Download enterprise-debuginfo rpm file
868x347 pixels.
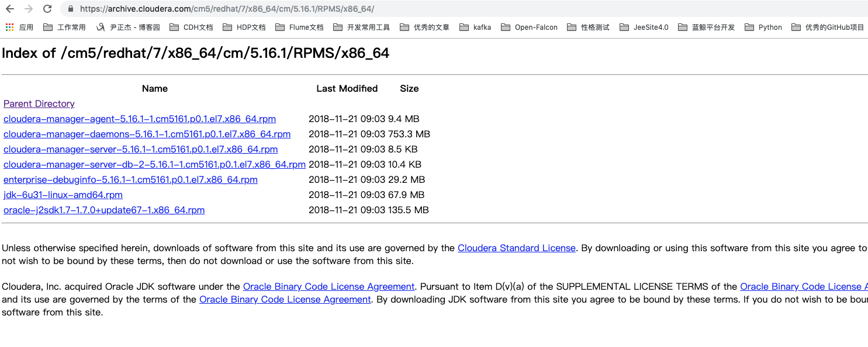coord(130,179)
